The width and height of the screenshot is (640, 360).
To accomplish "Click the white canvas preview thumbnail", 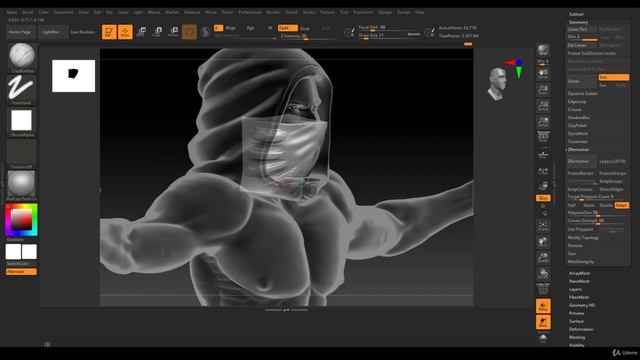I will point(73,76).
